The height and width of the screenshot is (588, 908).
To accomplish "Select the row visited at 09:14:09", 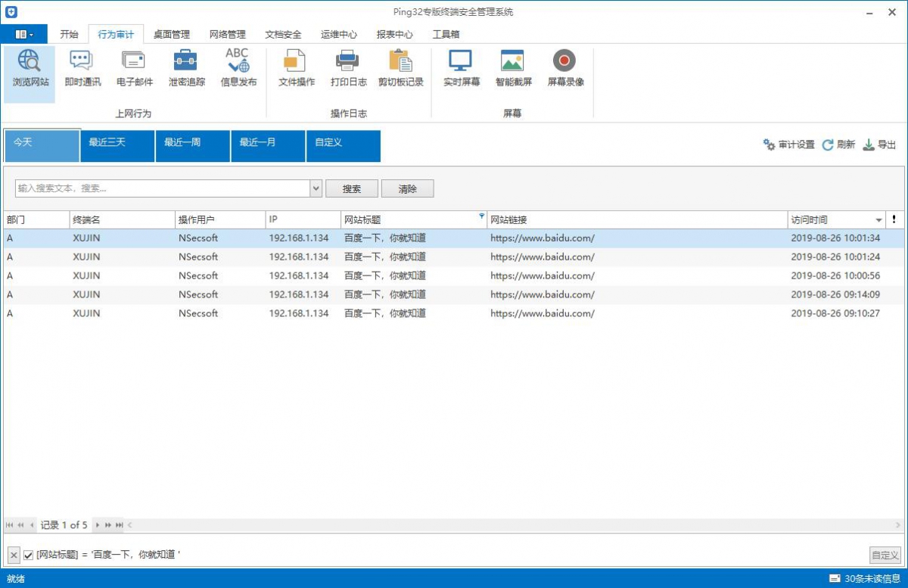I will pos(453,294).
